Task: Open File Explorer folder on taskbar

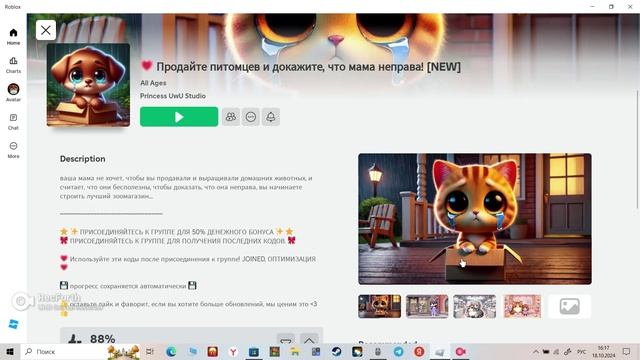Action: pos(295,351)
